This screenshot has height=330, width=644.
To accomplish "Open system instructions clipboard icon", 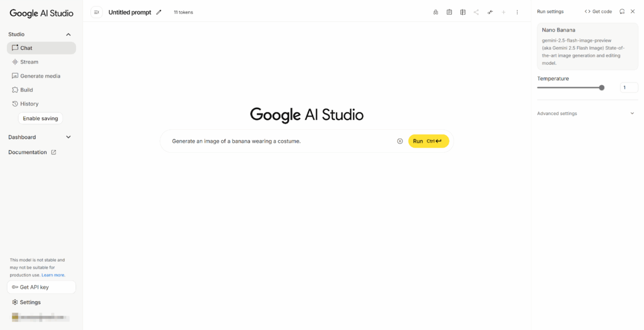I will pos(449,12).
